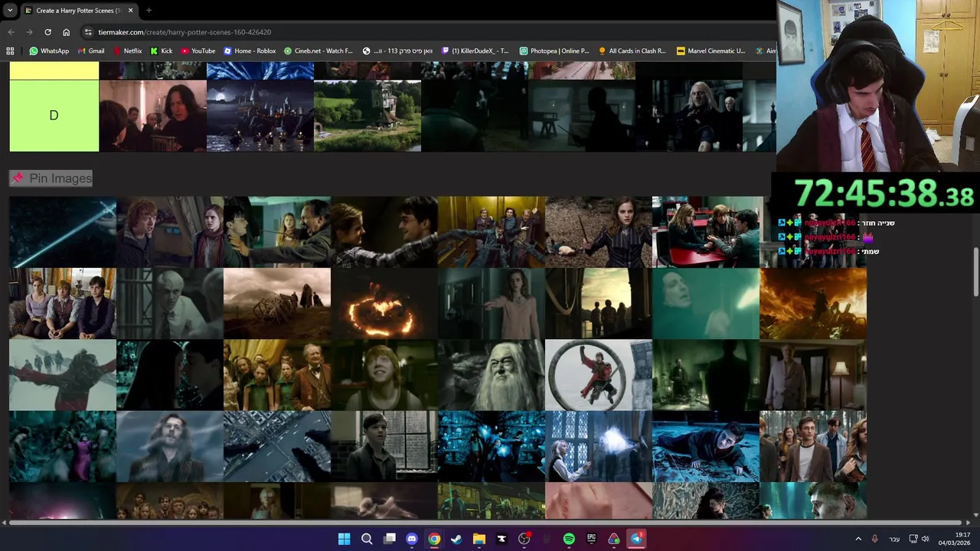
Task: Select the green D tier label
Action: 54,116
